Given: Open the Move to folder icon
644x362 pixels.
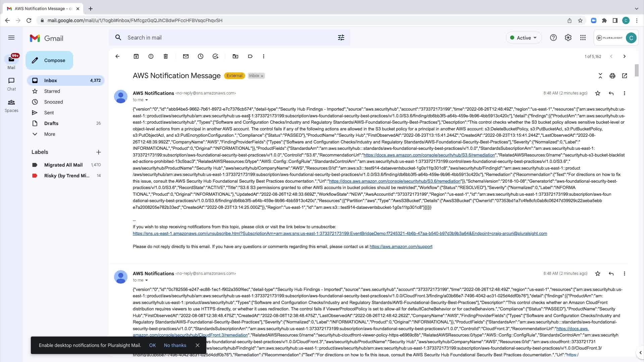Looking at the screenshot, I should (235, 56).
